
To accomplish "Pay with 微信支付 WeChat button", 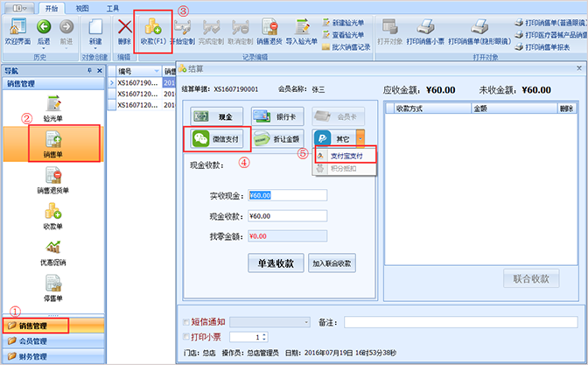I will click(216, 139).
